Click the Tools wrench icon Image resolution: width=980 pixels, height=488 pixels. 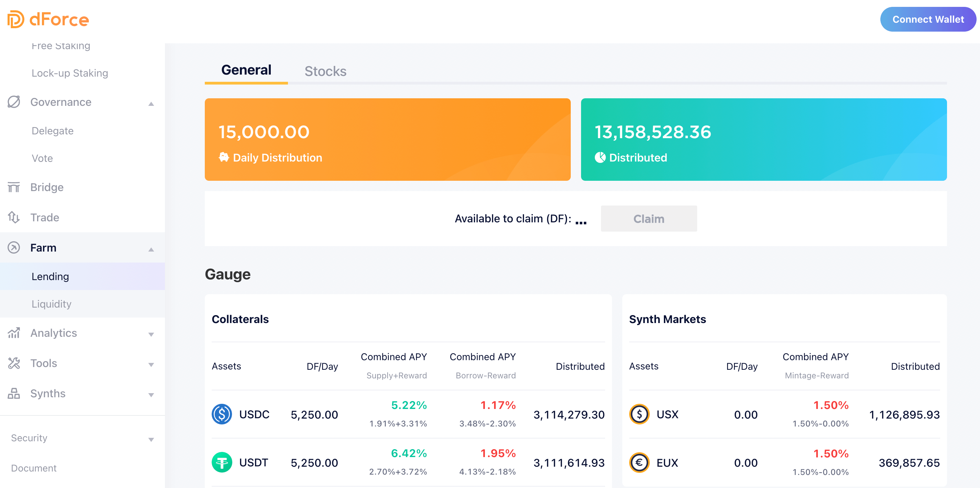pos(14,363)
